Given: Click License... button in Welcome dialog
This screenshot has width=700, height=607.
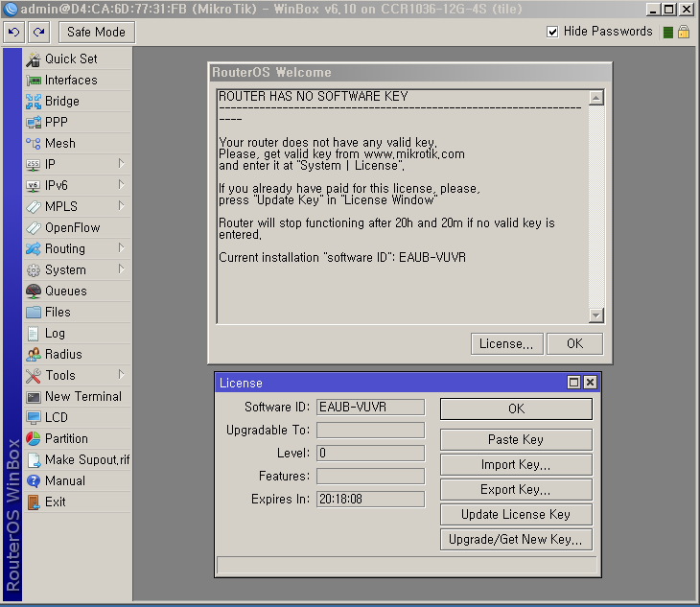Looking at the screenshot, I should point(506,344).
